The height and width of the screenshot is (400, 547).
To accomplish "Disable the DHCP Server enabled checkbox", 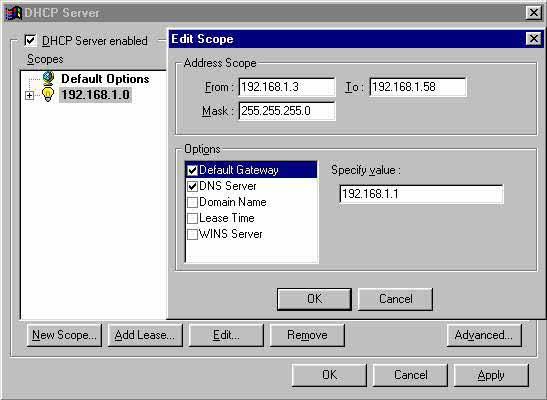I will (x=31, y=40).
